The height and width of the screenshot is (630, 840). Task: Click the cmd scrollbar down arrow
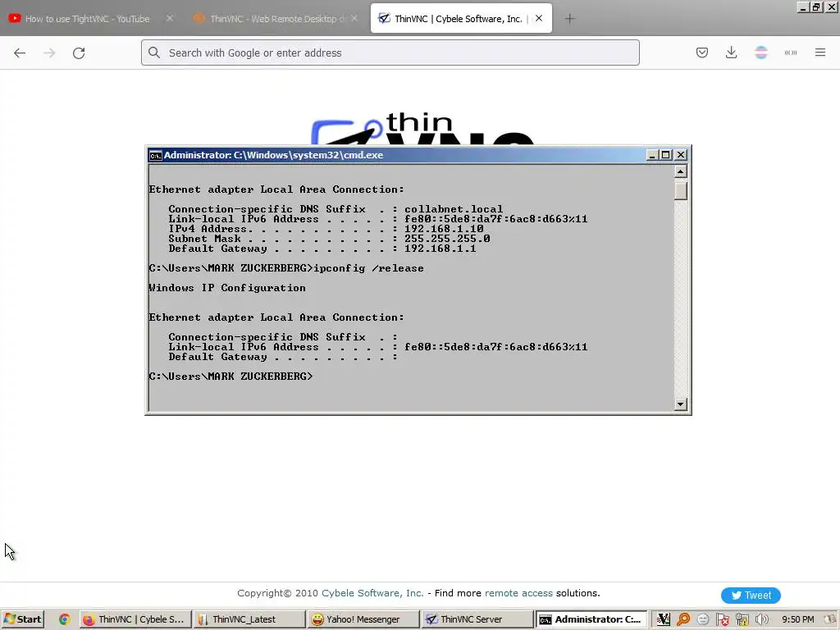(x=680, y=404)
